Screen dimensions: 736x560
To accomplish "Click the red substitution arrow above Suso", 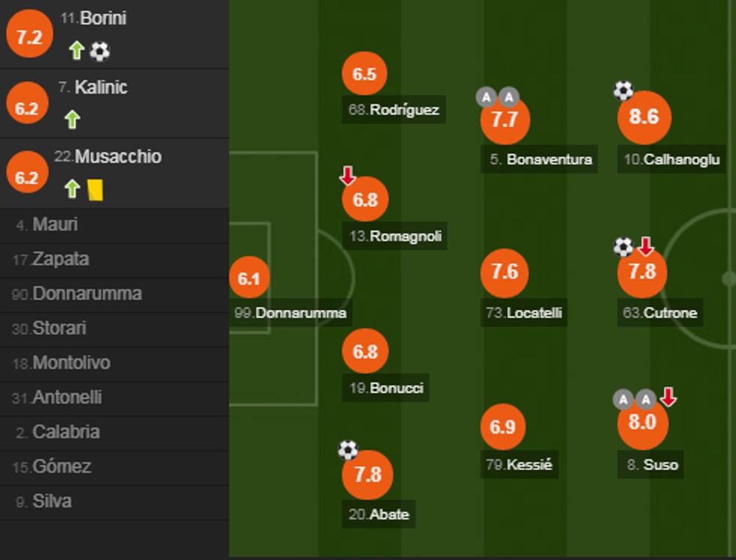I will pos(668,396).
